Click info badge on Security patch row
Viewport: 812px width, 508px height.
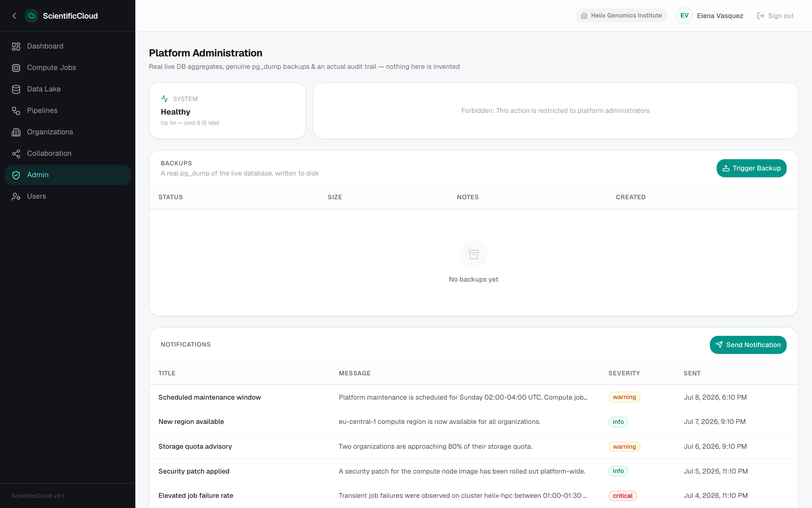point(618,471)
